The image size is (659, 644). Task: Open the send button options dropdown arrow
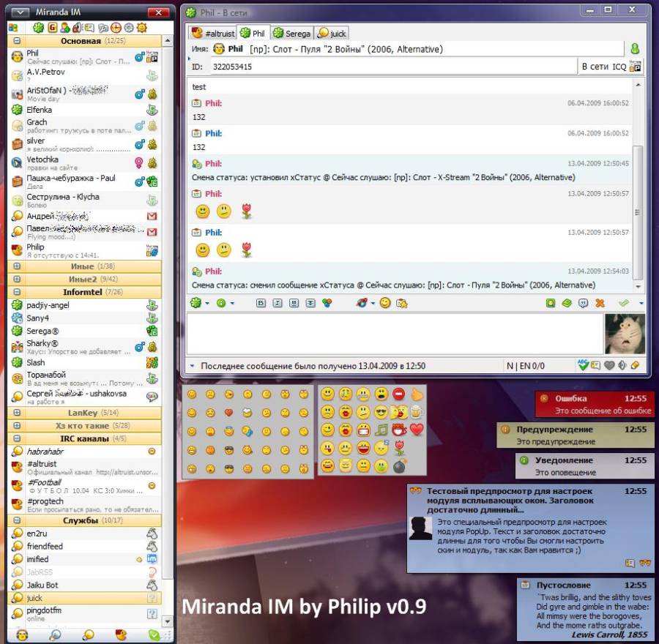[x=641, y=303]
